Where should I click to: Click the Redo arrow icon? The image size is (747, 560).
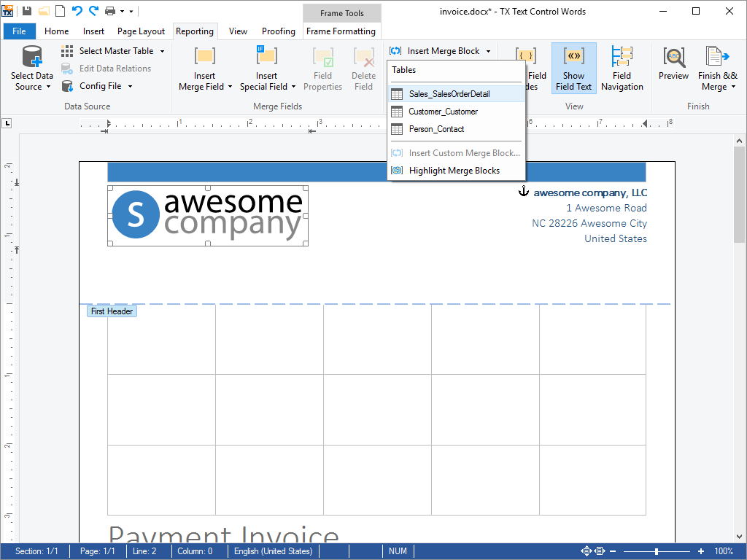coord(93,11)
